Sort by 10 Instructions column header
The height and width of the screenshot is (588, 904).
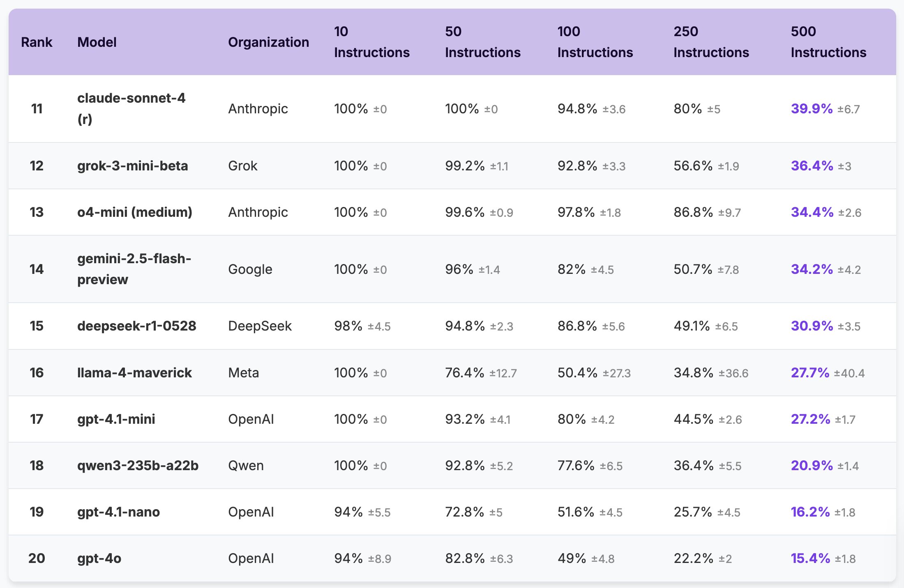[371, 42]
